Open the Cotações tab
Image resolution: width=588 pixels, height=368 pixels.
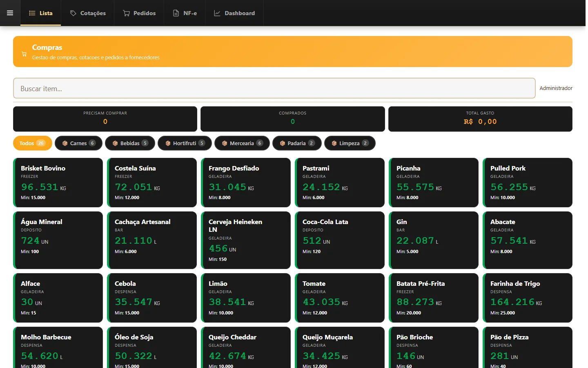pos(88,13)
